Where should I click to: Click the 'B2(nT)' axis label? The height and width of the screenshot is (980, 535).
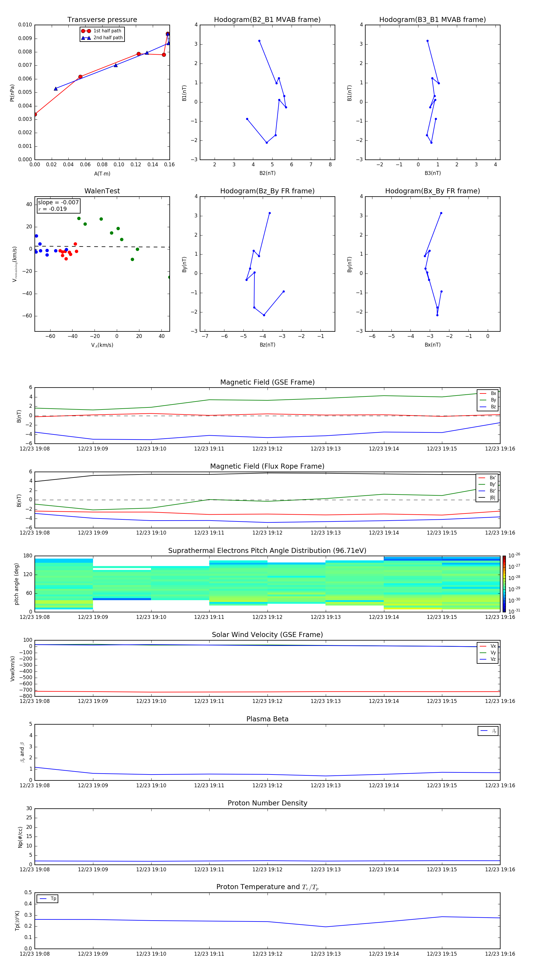tap(267, 173)
